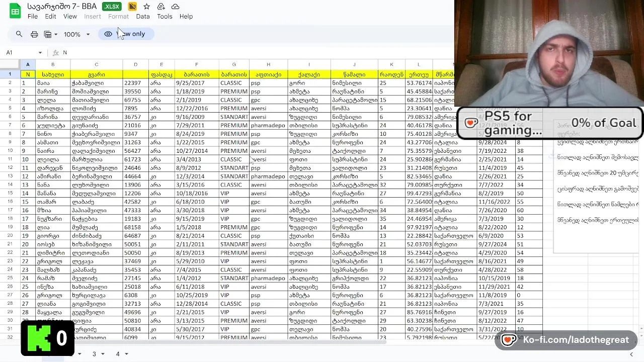Image resolution: width=644 pixels, height=362 pixels.
Task: Click header cell წამალი
Action: coord(354,74)
